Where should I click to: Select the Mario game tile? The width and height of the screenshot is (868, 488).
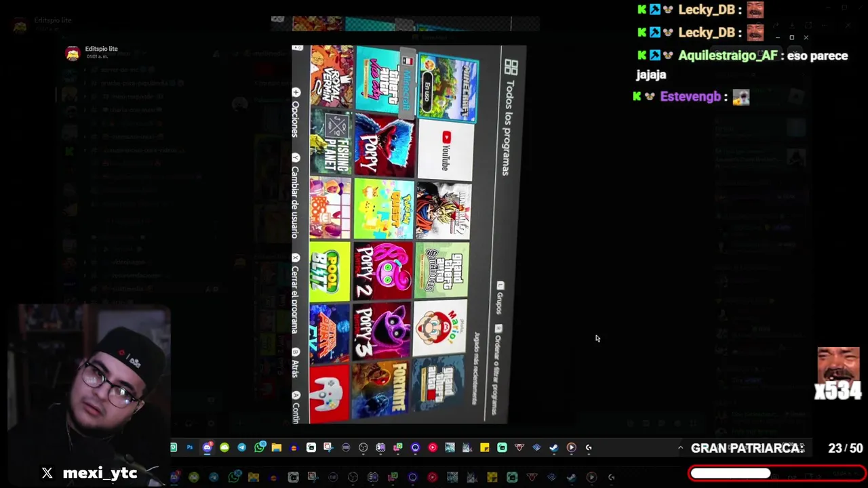(x=439, y=329)
